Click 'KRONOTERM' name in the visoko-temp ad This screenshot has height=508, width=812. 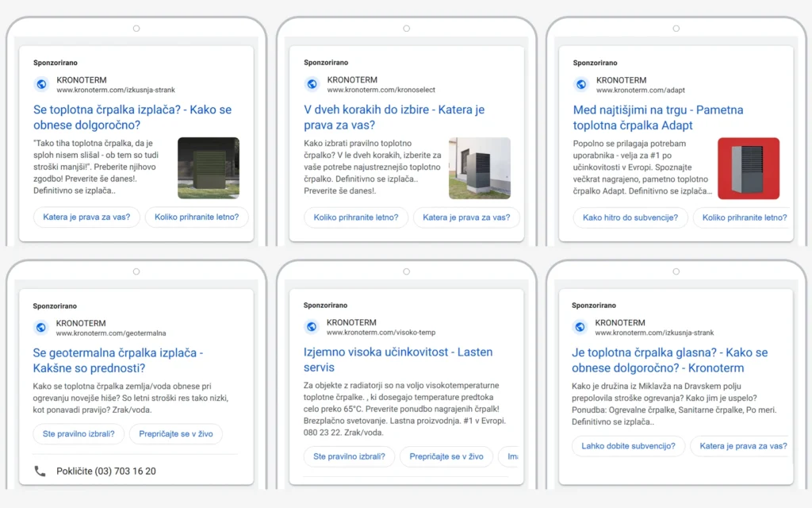click(351, 322)
